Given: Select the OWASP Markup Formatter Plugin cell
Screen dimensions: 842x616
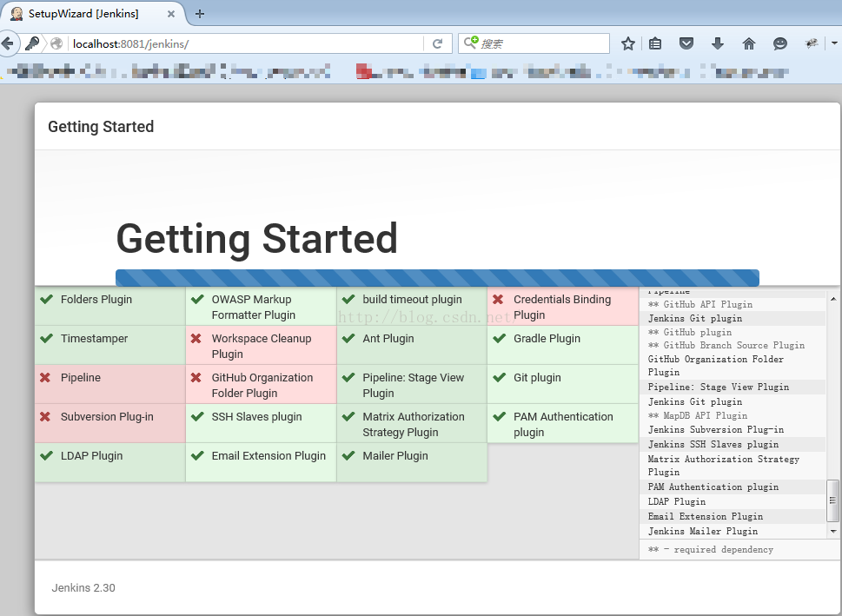Looking at the screenshot, I should coord(261,306).
